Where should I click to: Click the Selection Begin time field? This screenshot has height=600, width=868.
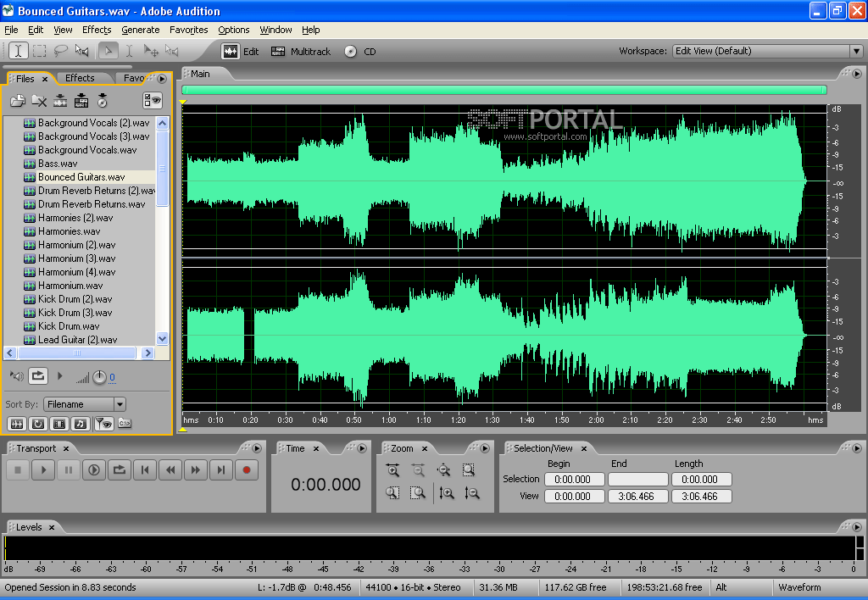click(574, 480)
